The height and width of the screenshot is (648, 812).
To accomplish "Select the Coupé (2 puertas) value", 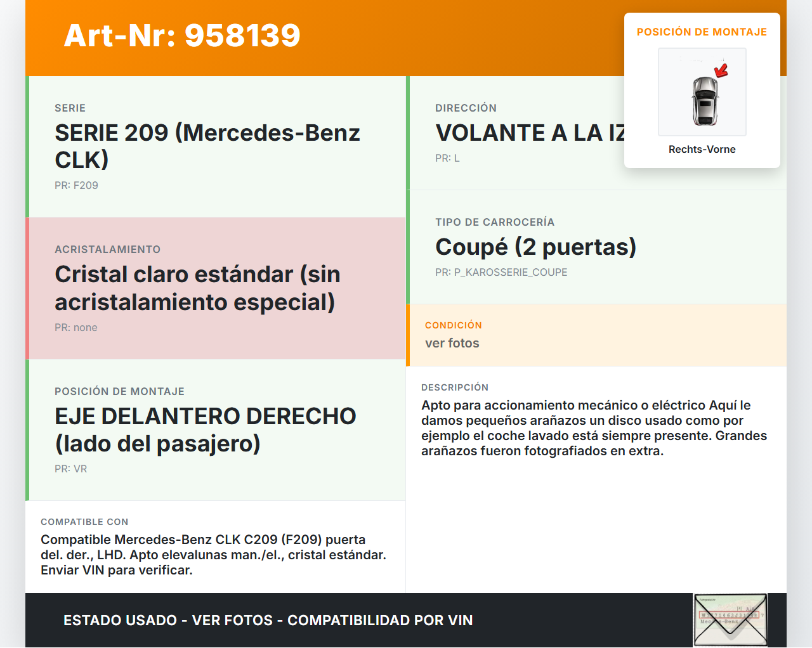I will (535, 247).
